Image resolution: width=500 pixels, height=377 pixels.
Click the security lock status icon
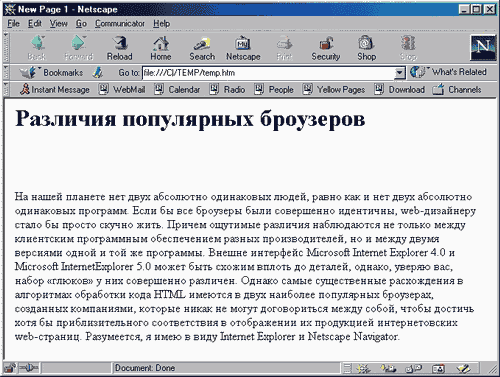pos(10,368)
